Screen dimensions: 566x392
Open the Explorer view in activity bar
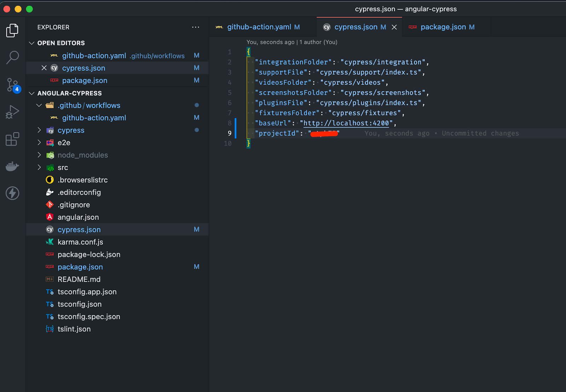coord(12,30)
